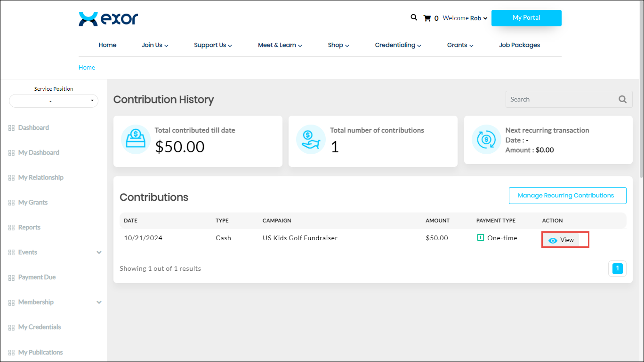Screen dimensions: 644x362
Task: Expand the Membership sidebar section
Action: (x=99, y=302)
